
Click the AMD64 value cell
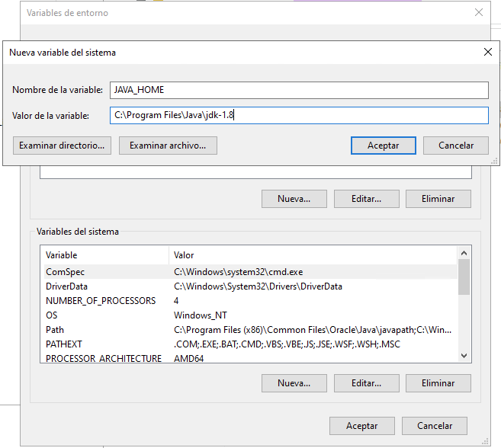[x=188, y=359]
